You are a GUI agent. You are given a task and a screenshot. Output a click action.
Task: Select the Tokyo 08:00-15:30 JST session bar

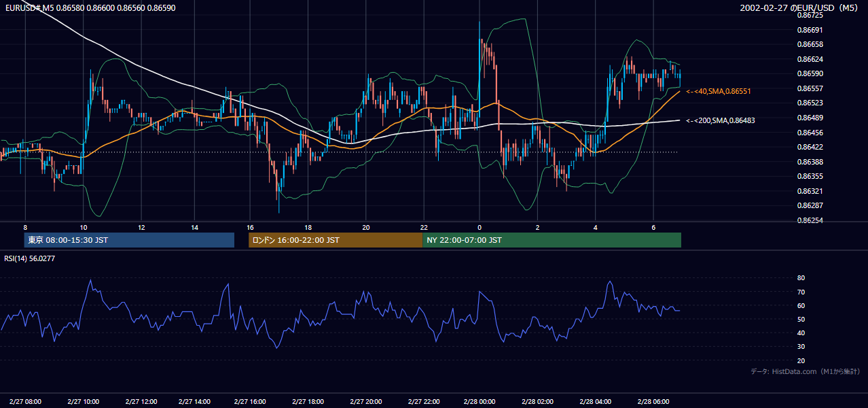coord(129,240)
